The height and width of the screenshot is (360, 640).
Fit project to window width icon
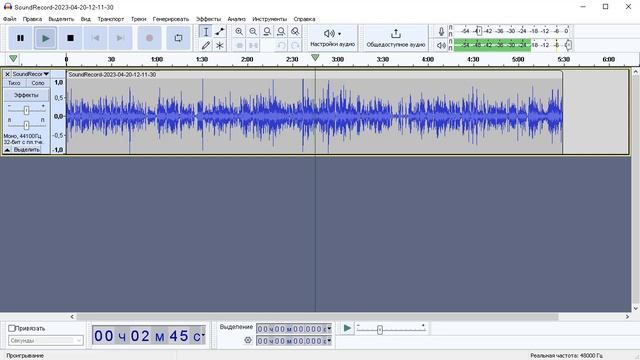(x=281, y=31)
